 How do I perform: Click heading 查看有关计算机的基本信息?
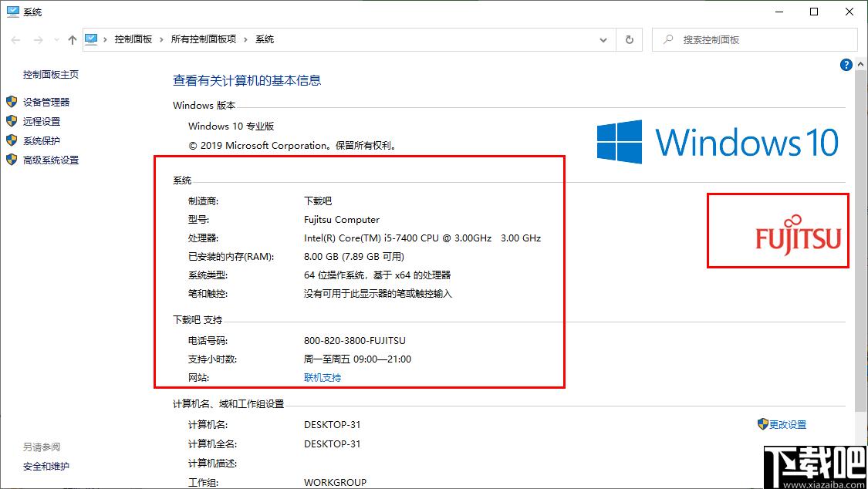coord(247,81)
